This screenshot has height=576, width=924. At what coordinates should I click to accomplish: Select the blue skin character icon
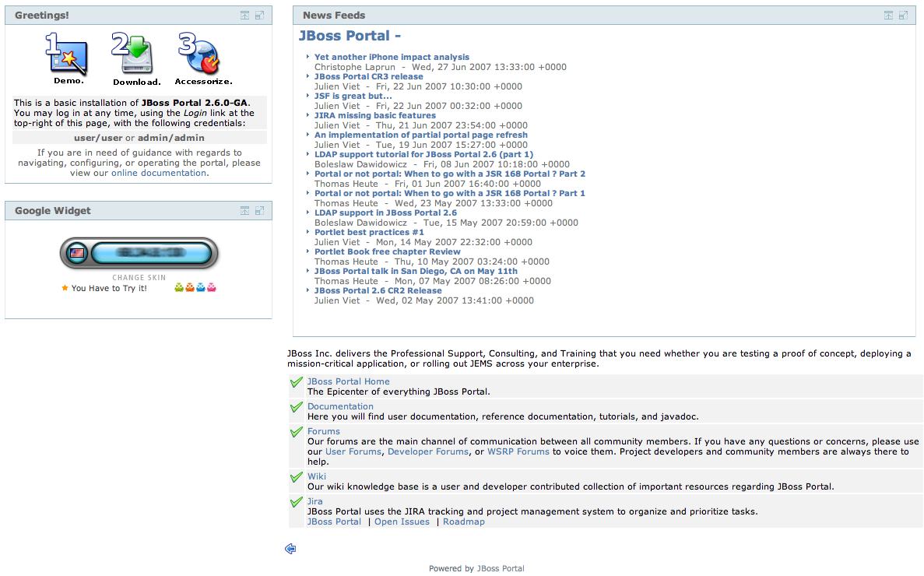(201, 288)
